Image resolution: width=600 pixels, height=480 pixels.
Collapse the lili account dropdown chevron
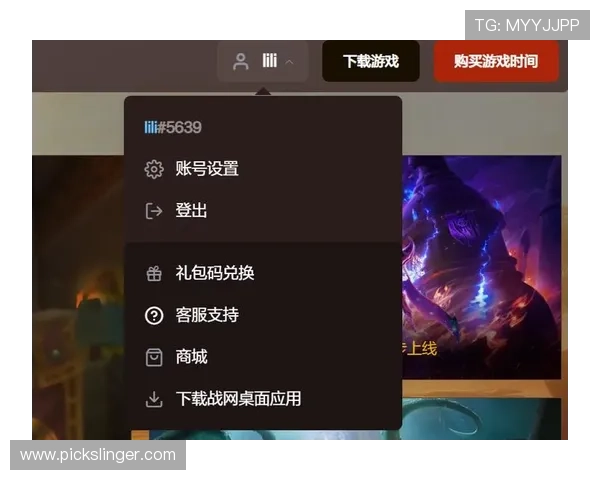point(289,62)
